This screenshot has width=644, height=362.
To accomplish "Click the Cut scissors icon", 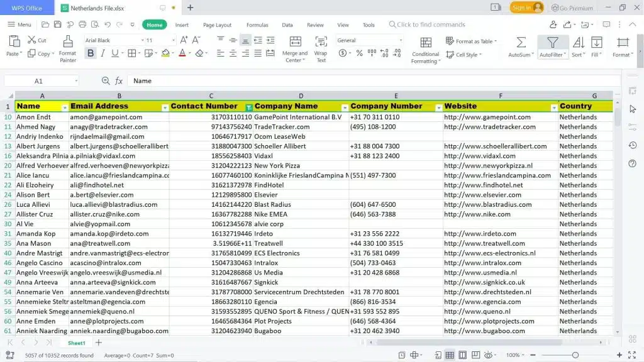I will tap(32, 40).
